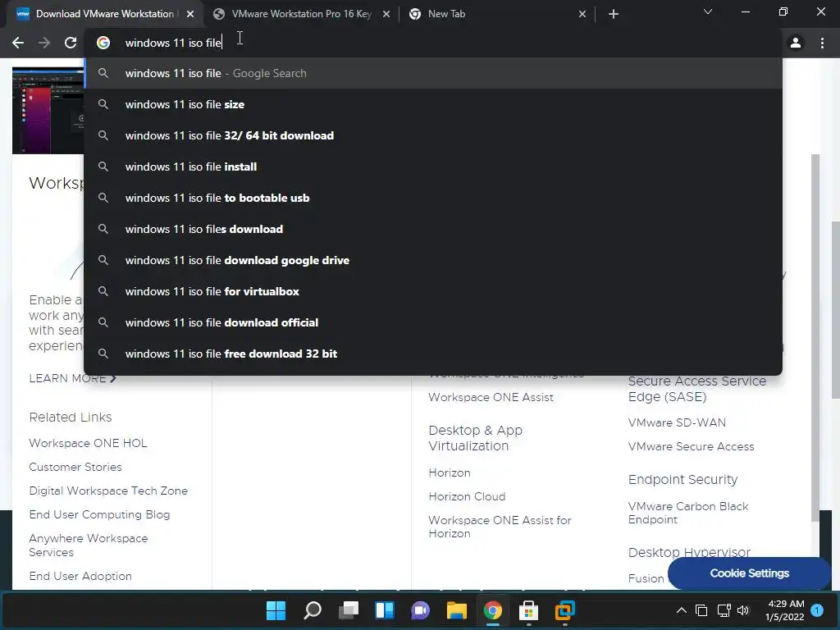This screenshot has width=840, height=630.
Task: Open the Chat app on taskbar
Action: [421, 610]
